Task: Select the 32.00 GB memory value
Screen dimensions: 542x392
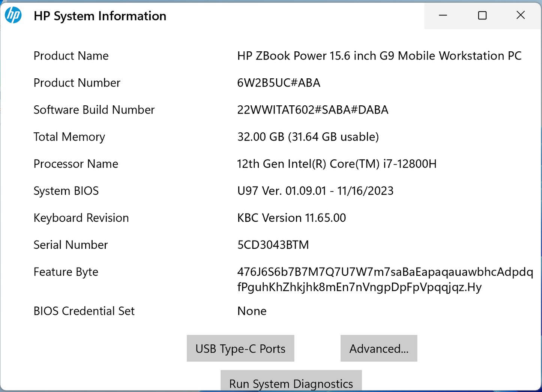Action: tap(308, 137)
